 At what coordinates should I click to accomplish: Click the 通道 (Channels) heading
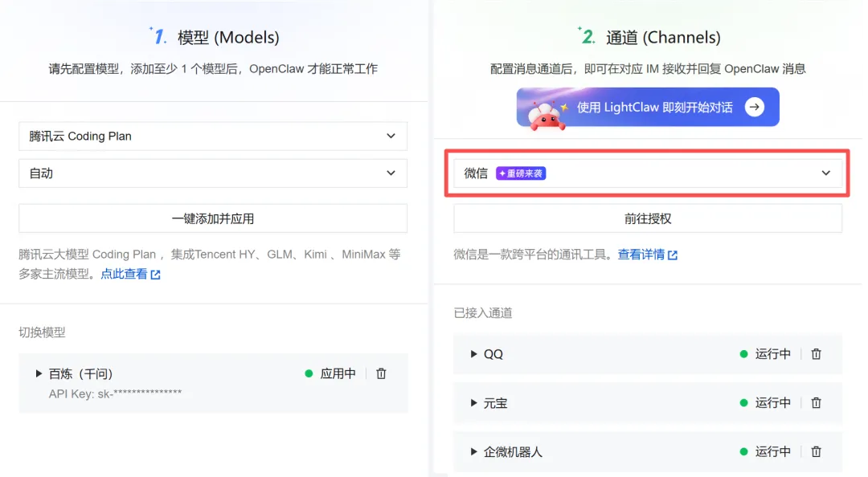(663, 37)
